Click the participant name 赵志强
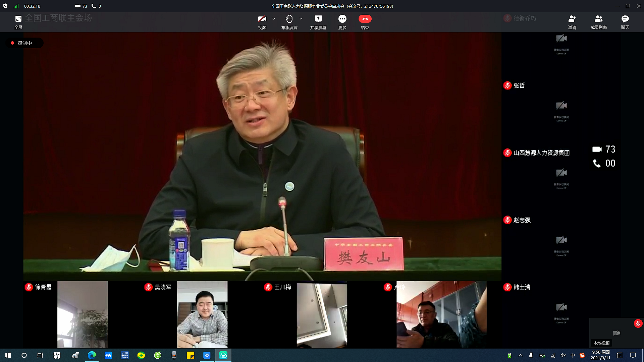644x362 pixels. [x=522, y=220]
